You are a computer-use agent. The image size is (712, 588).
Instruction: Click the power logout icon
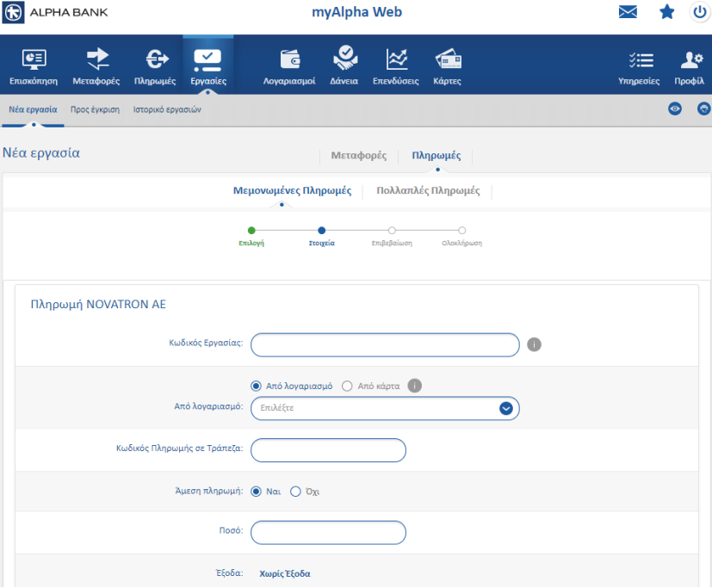pyautogui.click(x=700, y=12)
